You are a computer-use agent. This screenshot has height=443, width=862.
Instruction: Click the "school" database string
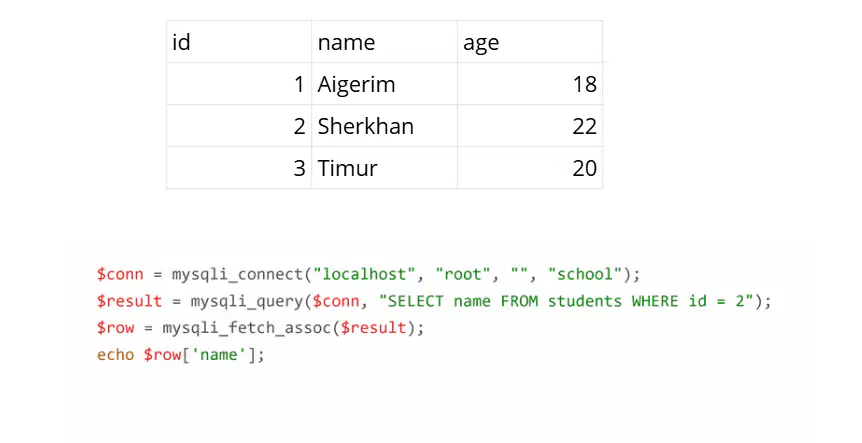pos(585,274)
